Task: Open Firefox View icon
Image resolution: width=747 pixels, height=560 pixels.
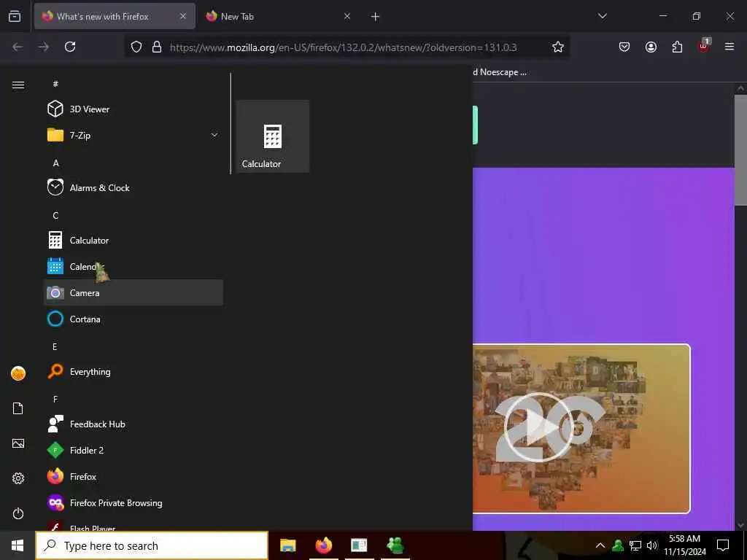Action: [15, 16]
